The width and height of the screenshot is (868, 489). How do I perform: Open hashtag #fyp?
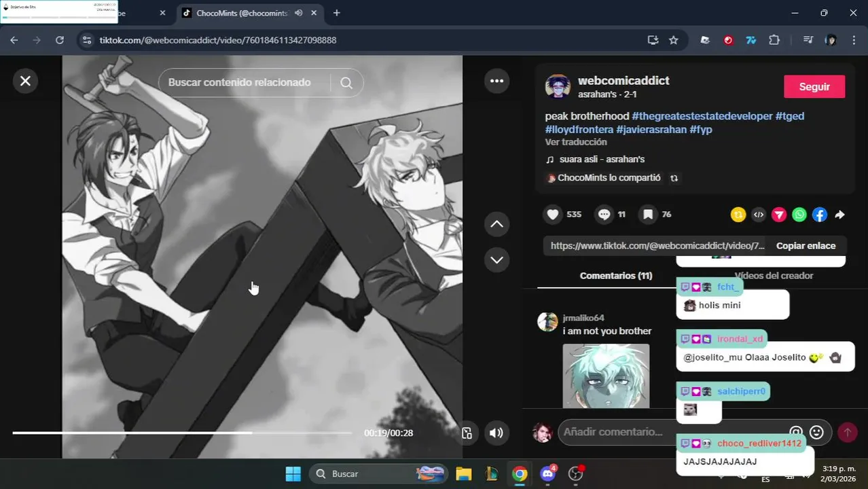[701, 130]
